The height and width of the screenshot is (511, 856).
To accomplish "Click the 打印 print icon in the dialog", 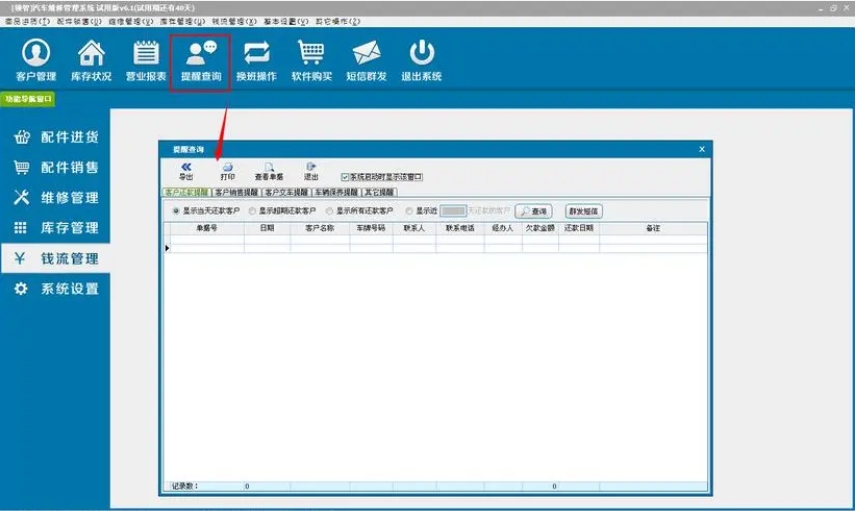I will coord(228,171).
